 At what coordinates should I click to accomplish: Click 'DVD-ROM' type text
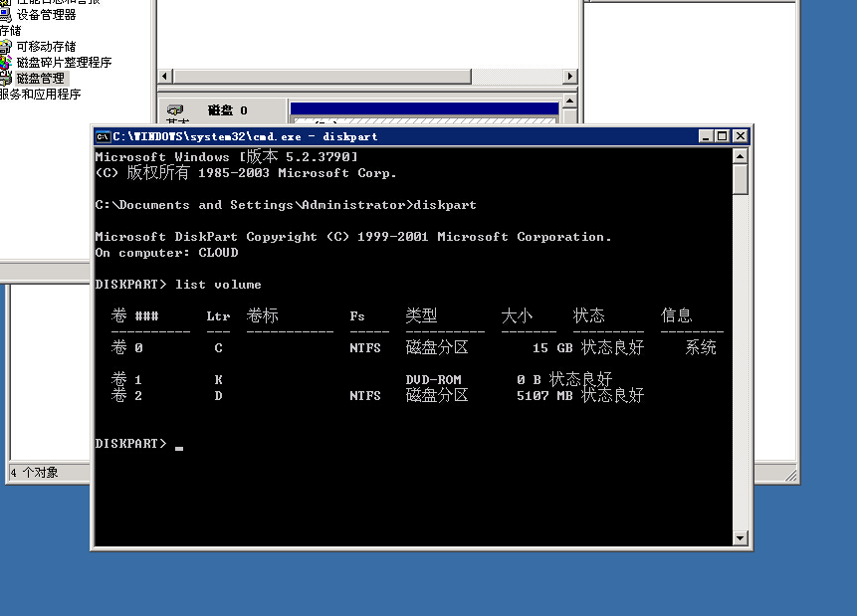pyautogui.click(x=433, y=379)
